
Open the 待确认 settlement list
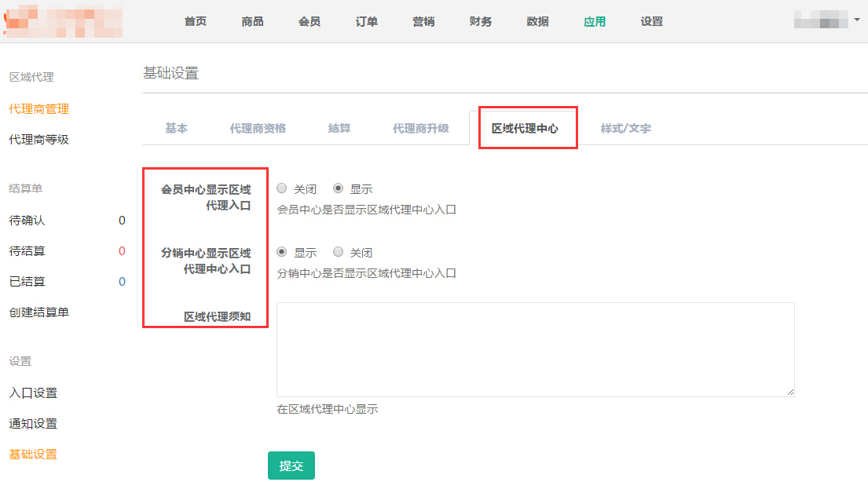pos(27,221)
